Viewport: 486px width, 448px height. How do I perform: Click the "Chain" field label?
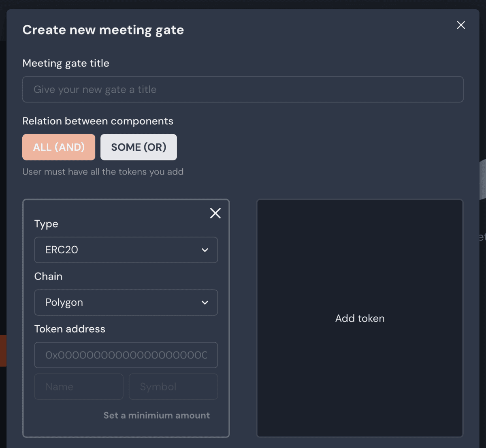pos(48,276)
